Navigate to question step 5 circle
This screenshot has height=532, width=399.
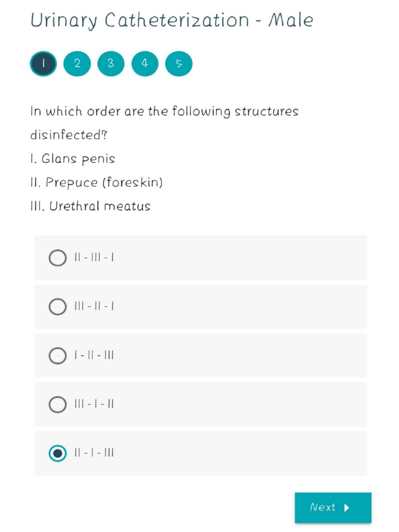coord(179,63)
